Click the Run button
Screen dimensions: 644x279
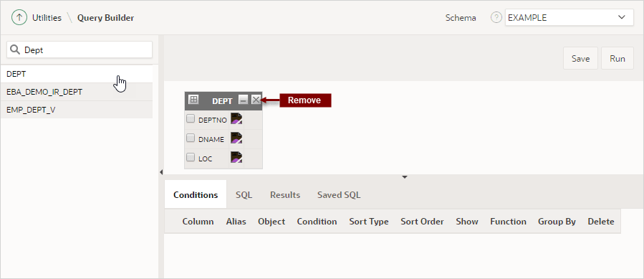click(x=617, y=58)
